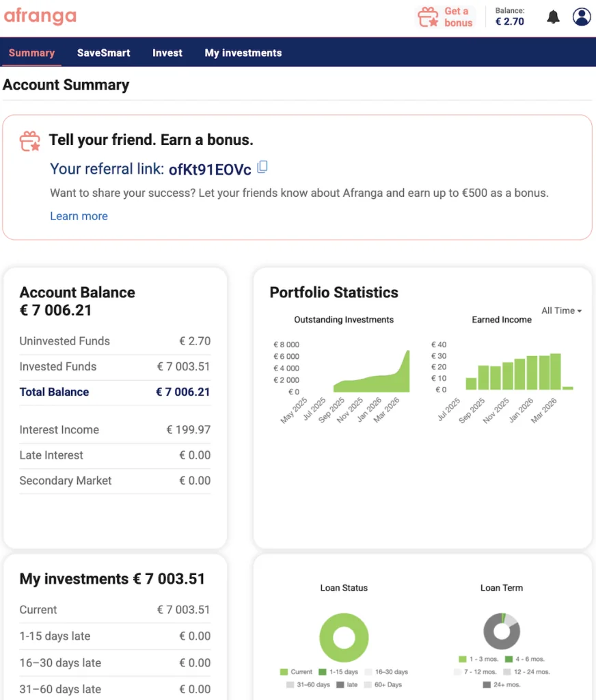
Task: Click the afranga logo
Action: tap(40, 16)
